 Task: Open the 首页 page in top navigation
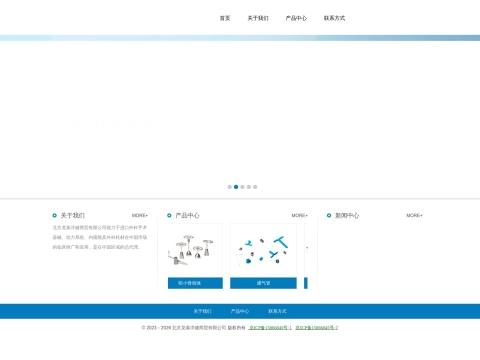pos(225,18)
